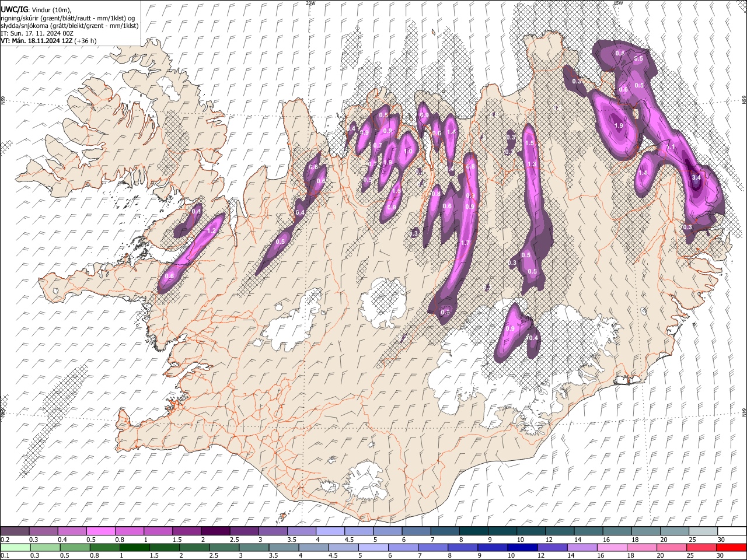Viewport: 747px width, 560px height.
Task: Pick the white upper-legend swatch after 30
Action: click(x=732, y=531)
